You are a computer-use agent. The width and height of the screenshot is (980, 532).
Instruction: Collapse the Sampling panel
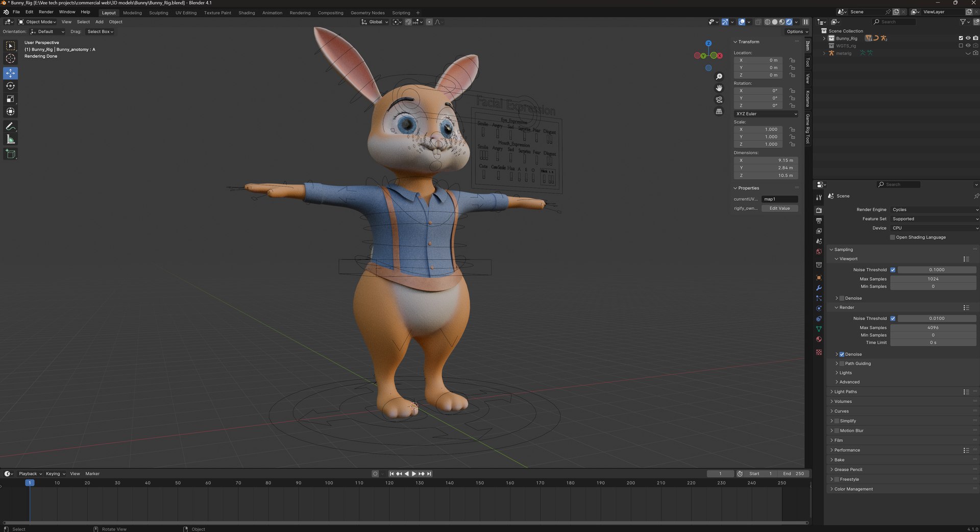tap(843, 250)
